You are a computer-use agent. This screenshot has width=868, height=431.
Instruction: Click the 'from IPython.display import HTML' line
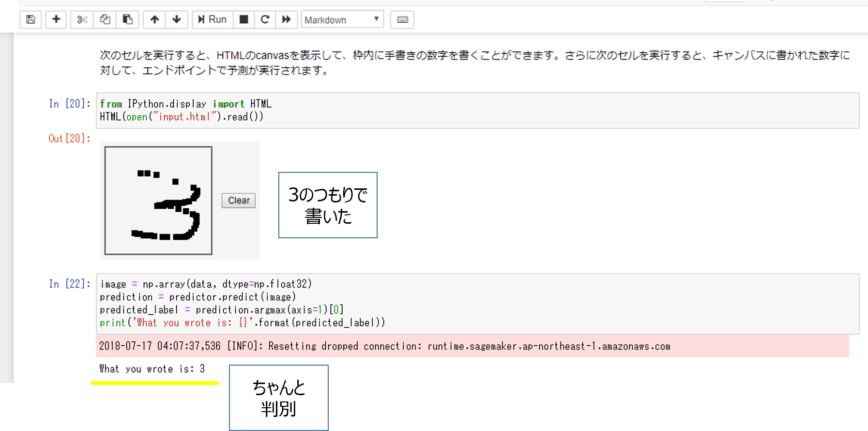point(186,104)
